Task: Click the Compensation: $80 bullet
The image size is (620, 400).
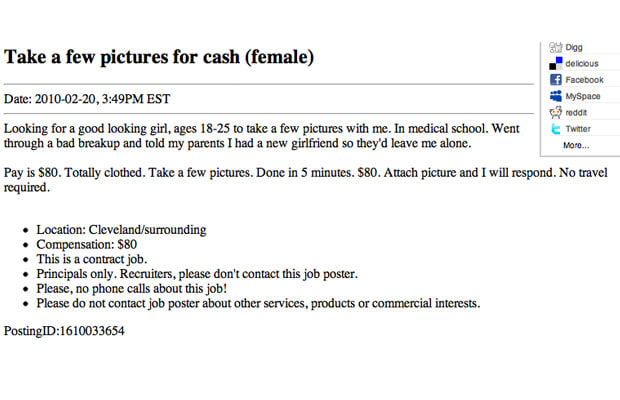Action: (x=87, y=244)
